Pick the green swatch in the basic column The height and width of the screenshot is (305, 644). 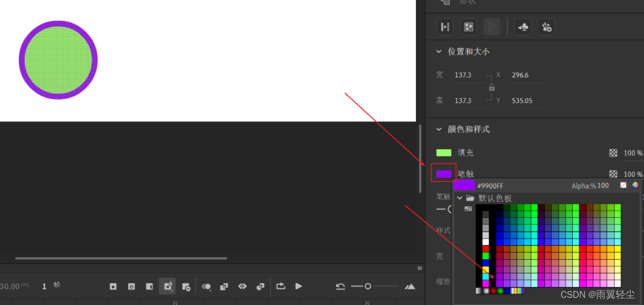click(x=486, y=256)
